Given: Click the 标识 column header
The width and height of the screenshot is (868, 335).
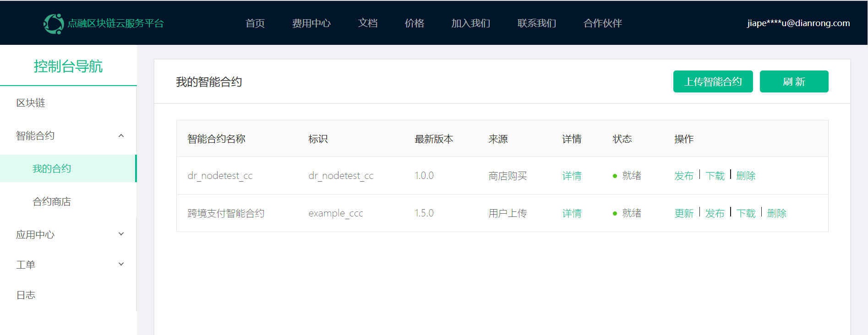Looking at the screenshot, I should pyautogui.click(x=318, y=139).
